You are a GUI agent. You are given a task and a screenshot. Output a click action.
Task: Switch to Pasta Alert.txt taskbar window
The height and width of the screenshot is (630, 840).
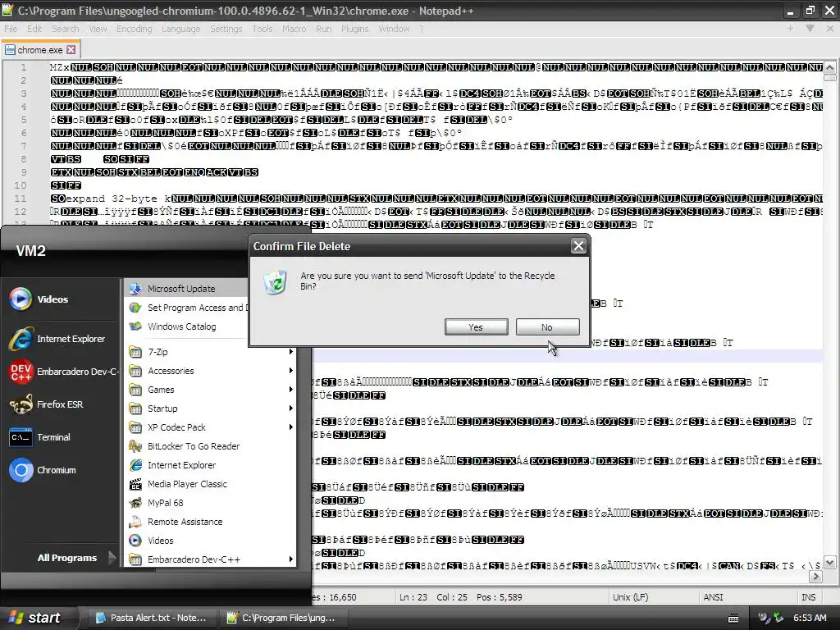pyautogui.click(x=150, y=618)
